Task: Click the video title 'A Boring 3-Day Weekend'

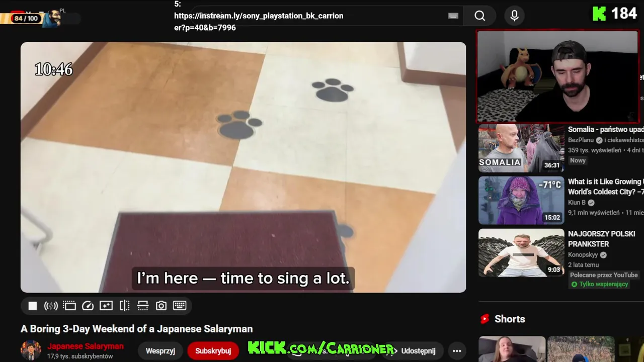Action: (x=136, y=329)
